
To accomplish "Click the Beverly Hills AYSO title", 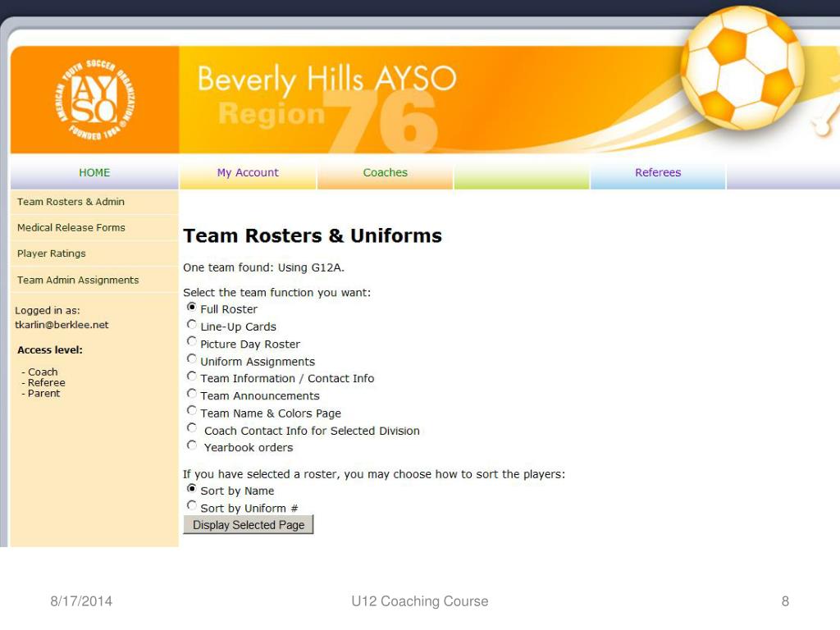I will pyautogui.click(x=326, y=80).
